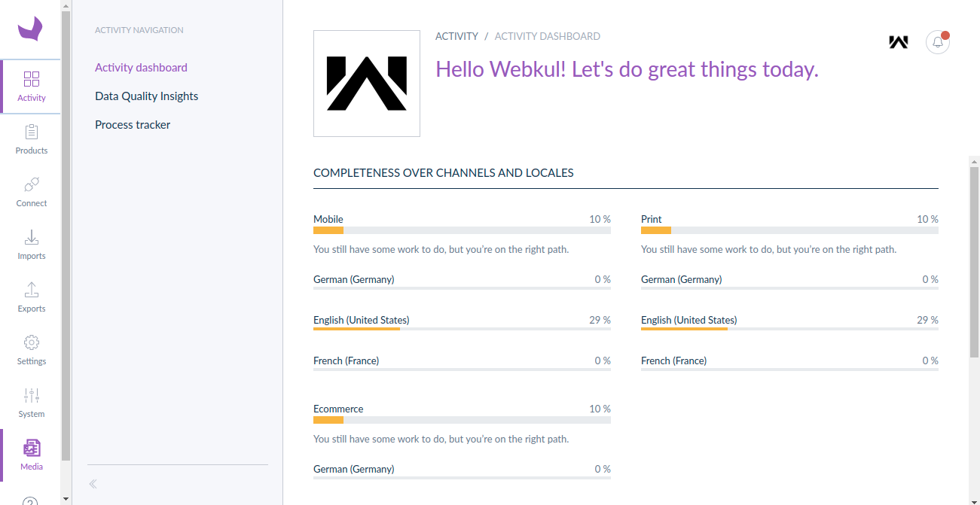Open Process tracker page
Screen dimensions: 980x505
click(x=133, y=125)
